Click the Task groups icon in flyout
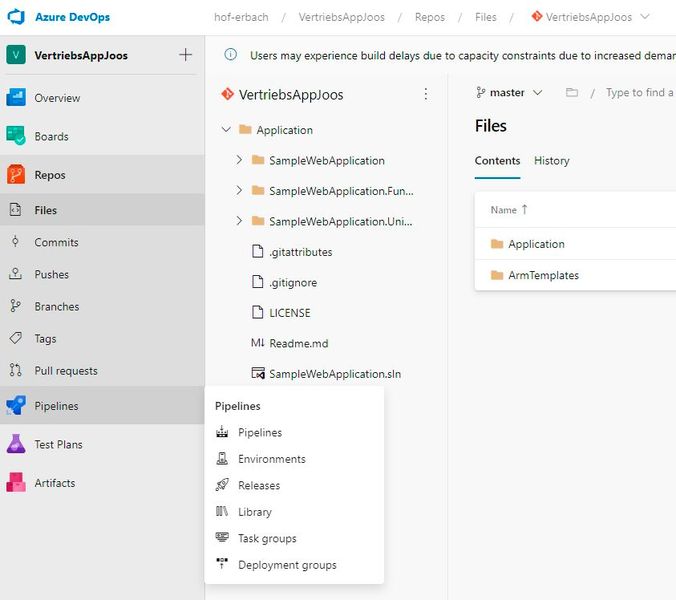Viewport: 676px width, 600px height. [222, 537]
